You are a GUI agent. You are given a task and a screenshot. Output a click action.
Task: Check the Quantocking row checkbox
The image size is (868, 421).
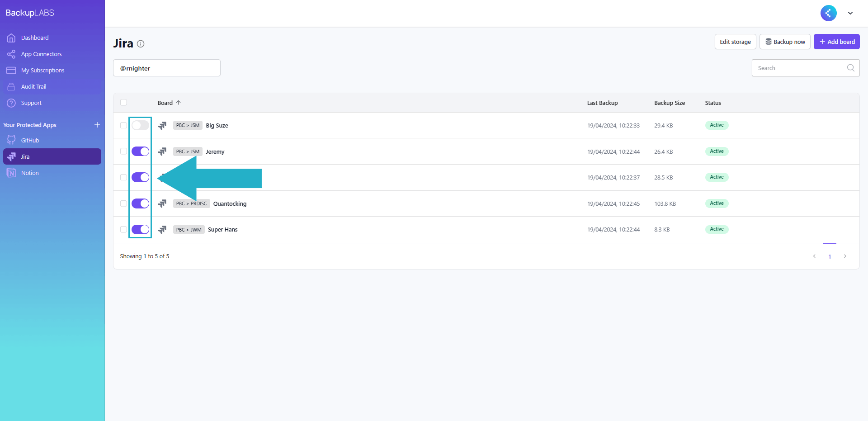pos(123,203)
